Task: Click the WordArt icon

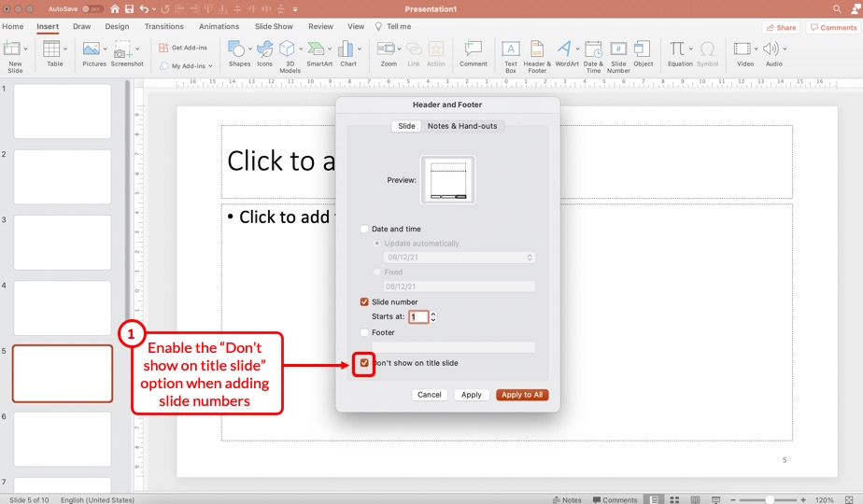Action: 563,49
